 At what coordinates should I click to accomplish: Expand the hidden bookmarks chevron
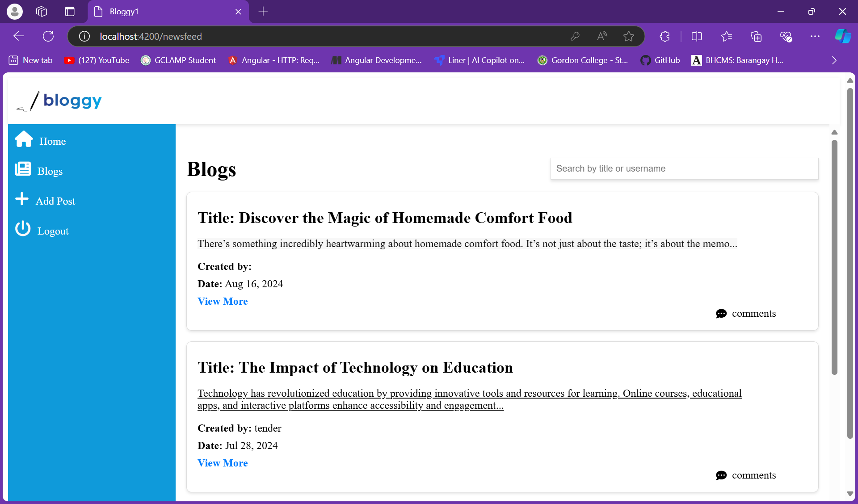point(834,60)
